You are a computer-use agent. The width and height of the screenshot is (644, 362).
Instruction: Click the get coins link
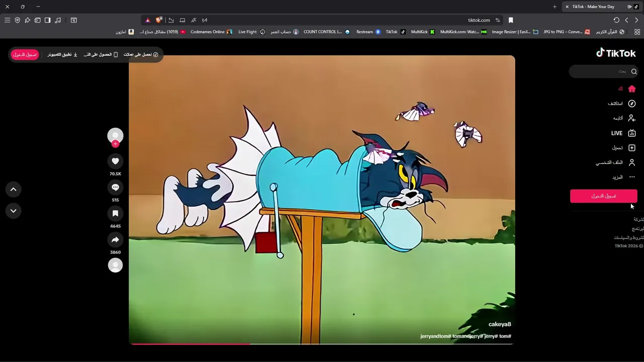tap(141, 54)
